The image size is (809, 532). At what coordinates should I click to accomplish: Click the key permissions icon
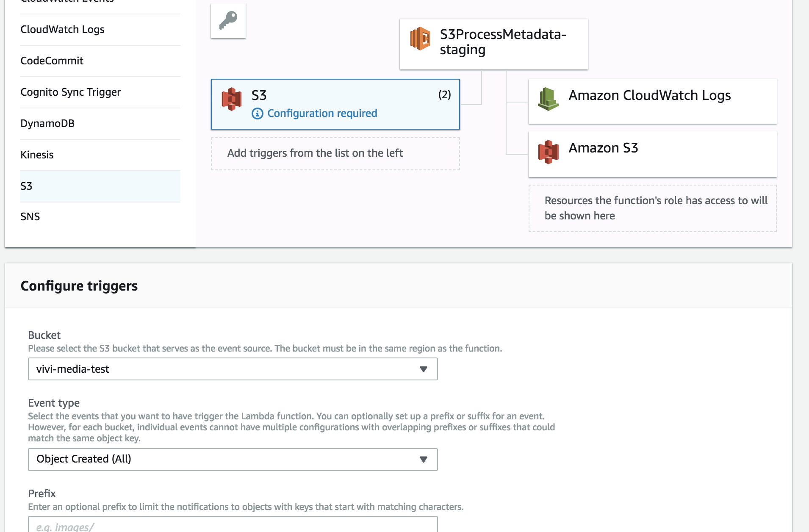(x=228, y=21)
